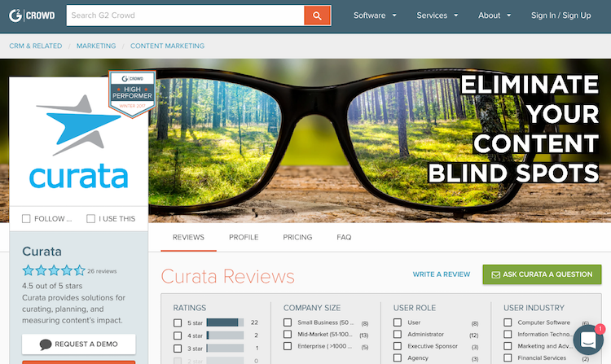
Task: Filter reviews by 3 star rating
Action: tap(178, 349)
